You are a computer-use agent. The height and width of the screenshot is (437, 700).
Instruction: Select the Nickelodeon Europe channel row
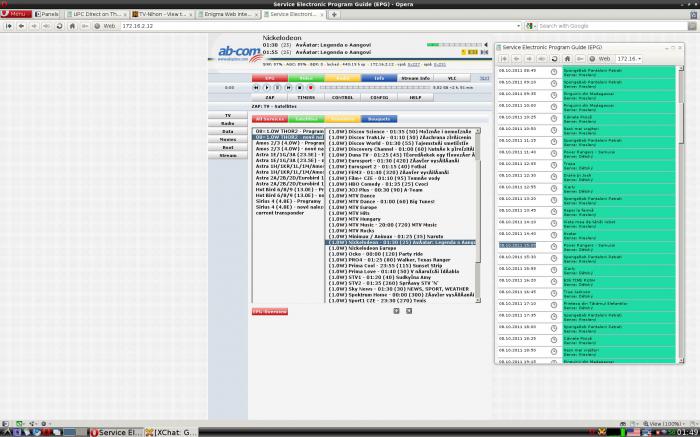[x=401, y=248]
